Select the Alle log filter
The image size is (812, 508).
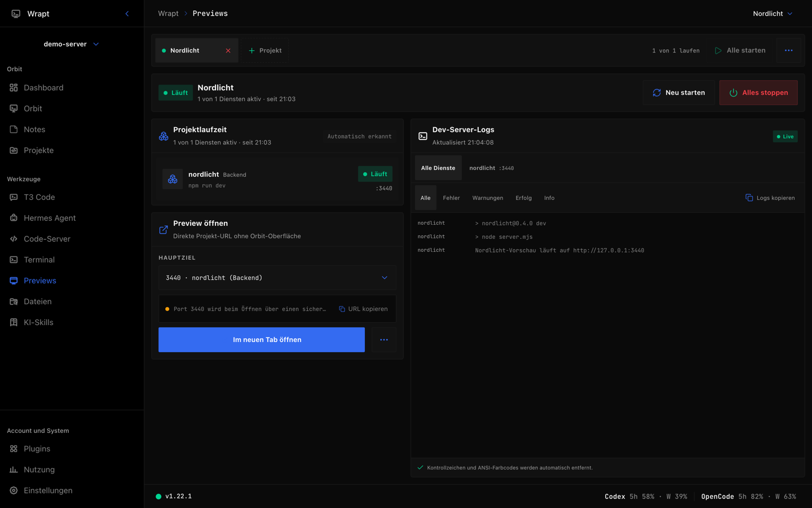point(426,198)
